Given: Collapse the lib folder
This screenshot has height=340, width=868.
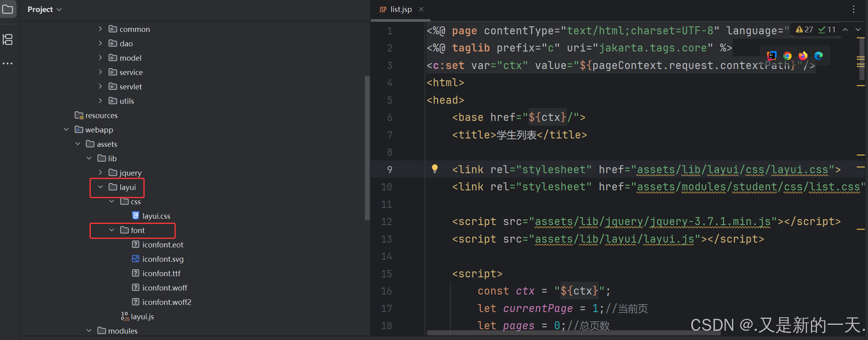Looking at the screenshot, I should click(89, 158).
